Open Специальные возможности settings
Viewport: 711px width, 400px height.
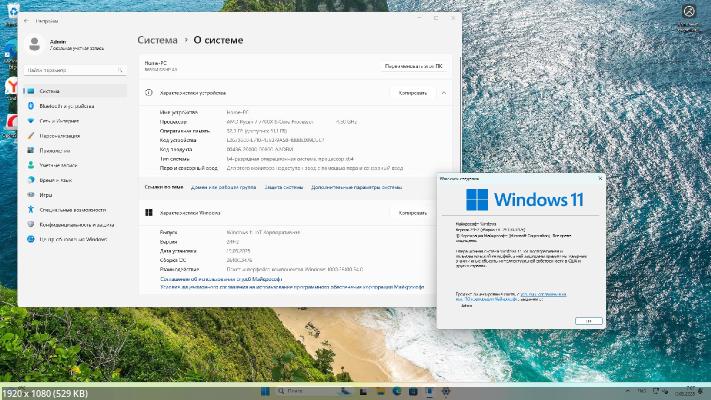click(x=75, y=210)
